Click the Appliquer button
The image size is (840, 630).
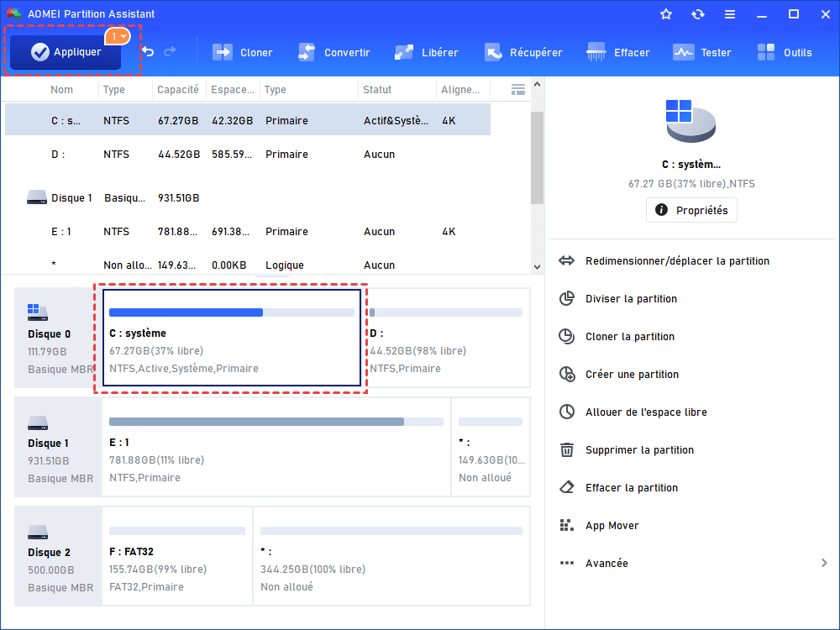(x=66, y=52)
